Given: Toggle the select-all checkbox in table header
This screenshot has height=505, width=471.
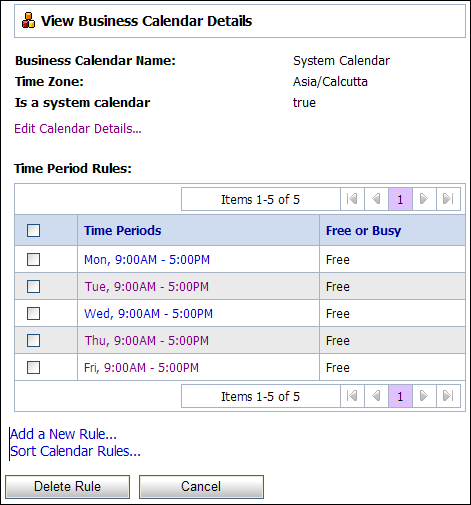Looking at the screenshot, I should [33, 230].
